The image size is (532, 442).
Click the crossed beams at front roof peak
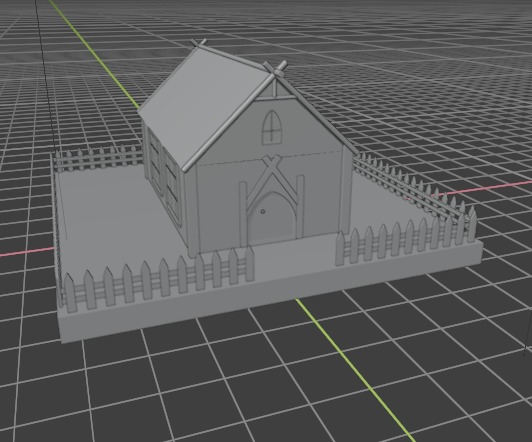[x=275, y=70]
